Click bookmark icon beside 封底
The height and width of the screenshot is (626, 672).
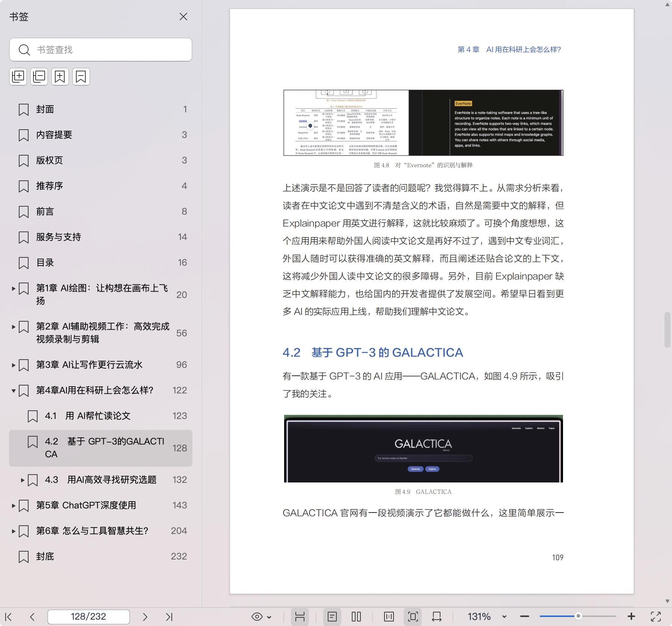click(24, 557)
